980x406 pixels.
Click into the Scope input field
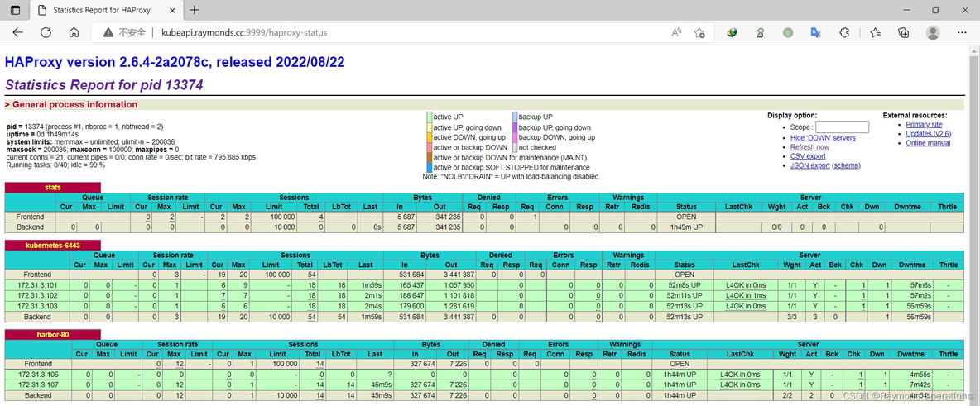tap(842, 127)
